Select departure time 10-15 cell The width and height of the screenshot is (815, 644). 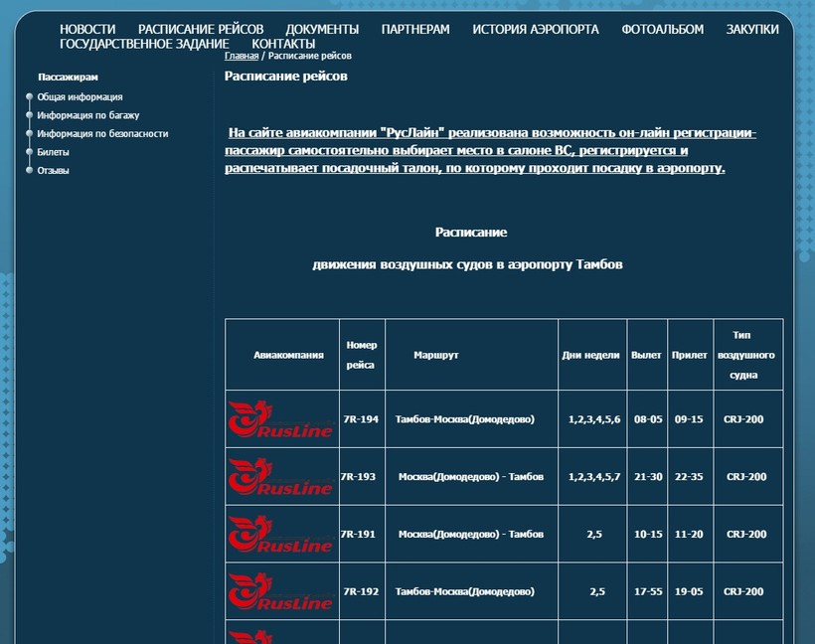[x=648, y=534]
